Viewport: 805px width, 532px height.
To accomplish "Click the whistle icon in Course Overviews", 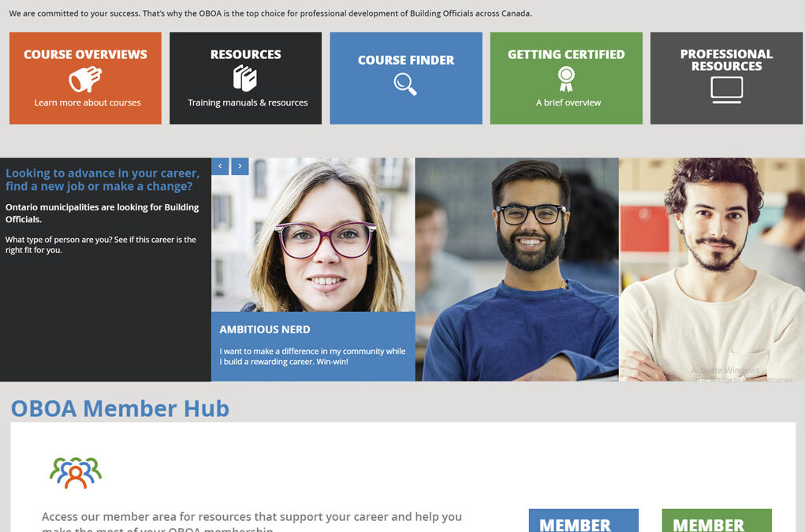I will pos(85,79).
